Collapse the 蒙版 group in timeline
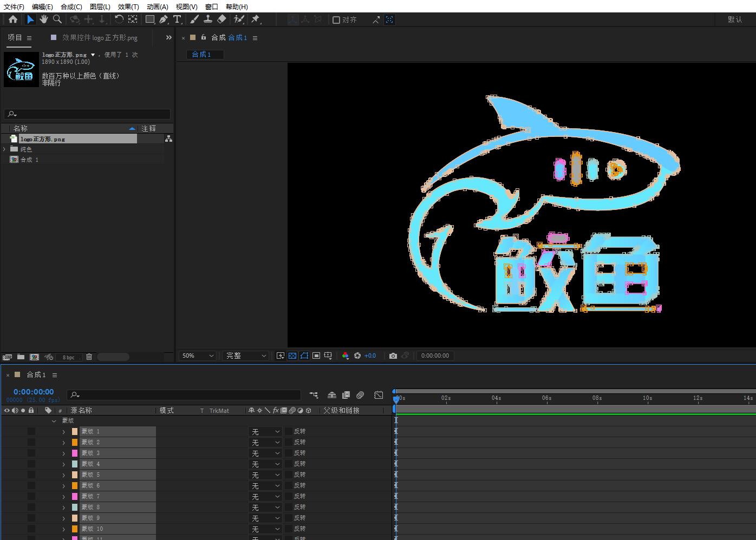The width and height of the screenshot is (756, 540). tap(54, 420)
